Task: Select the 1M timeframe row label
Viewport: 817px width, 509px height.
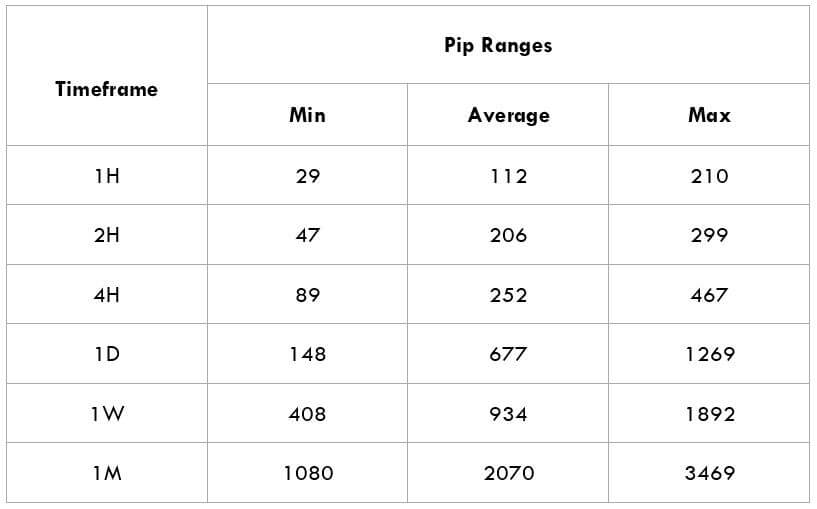Action: [107, 473]
